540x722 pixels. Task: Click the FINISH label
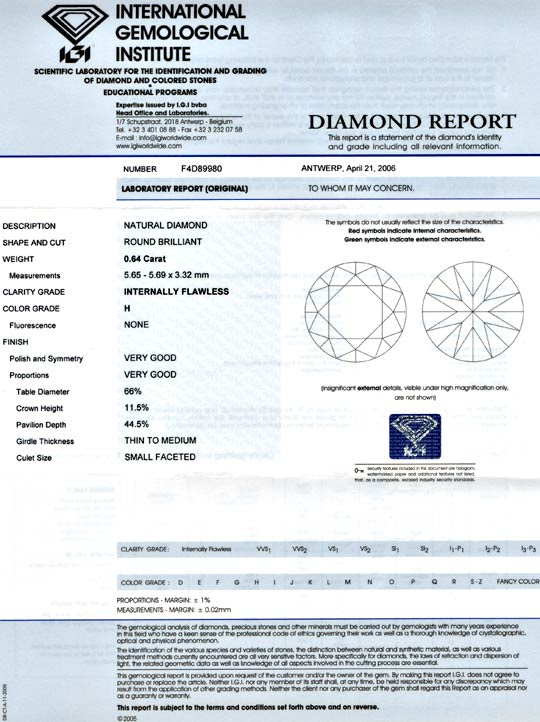click(x=15, y=342)
